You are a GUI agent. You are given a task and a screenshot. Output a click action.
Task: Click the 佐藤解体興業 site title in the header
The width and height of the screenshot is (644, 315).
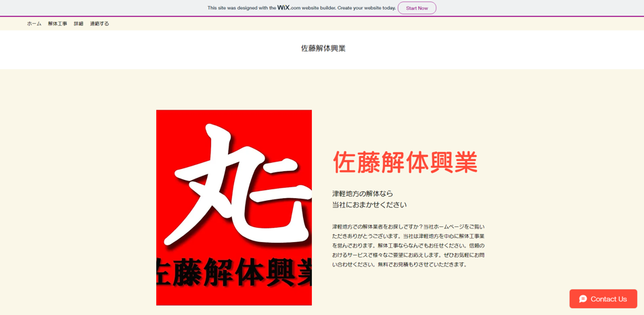(x=323, y=49)
